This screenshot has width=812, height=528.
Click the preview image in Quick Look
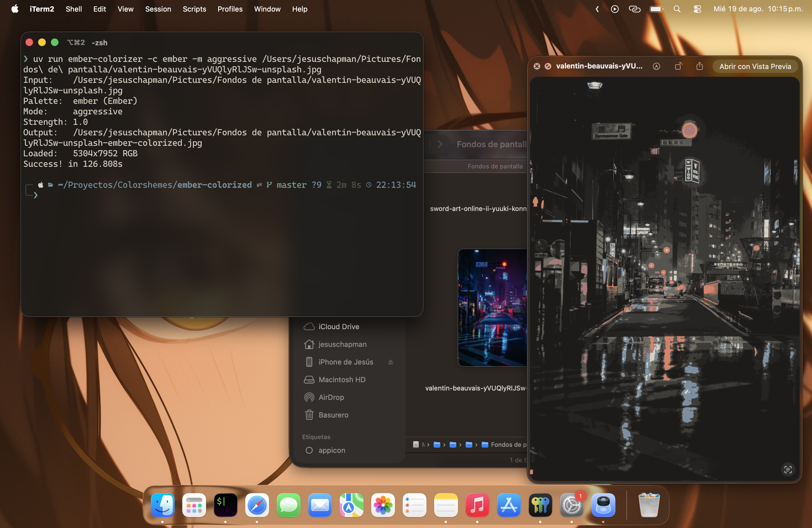coord(664,278)
